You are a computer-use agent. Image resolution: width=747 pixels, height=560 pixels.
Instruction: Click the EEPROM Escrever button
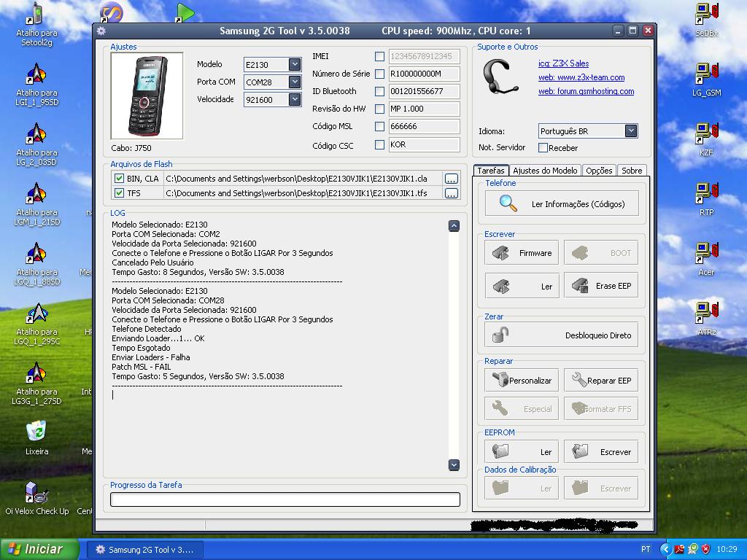pyautogui.click(x=601, y=451)
